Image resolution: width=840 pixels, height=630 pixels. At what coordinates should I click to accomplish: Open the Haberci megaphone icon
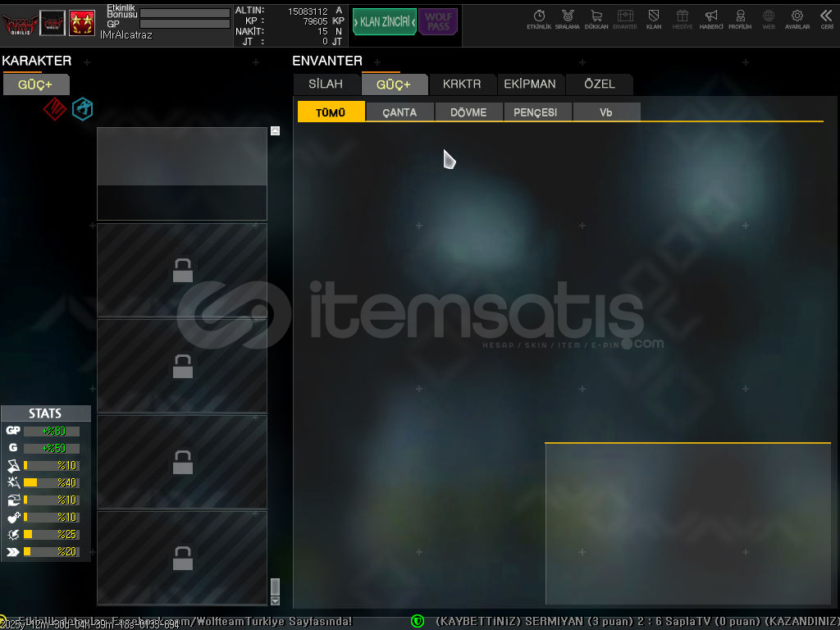[711, 18]
